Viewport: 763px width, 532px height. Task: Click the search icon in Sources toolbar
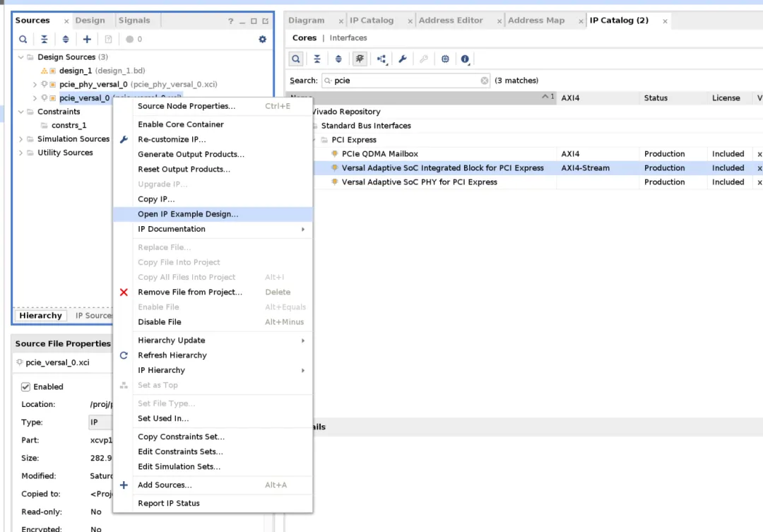[x=23, y=40]
